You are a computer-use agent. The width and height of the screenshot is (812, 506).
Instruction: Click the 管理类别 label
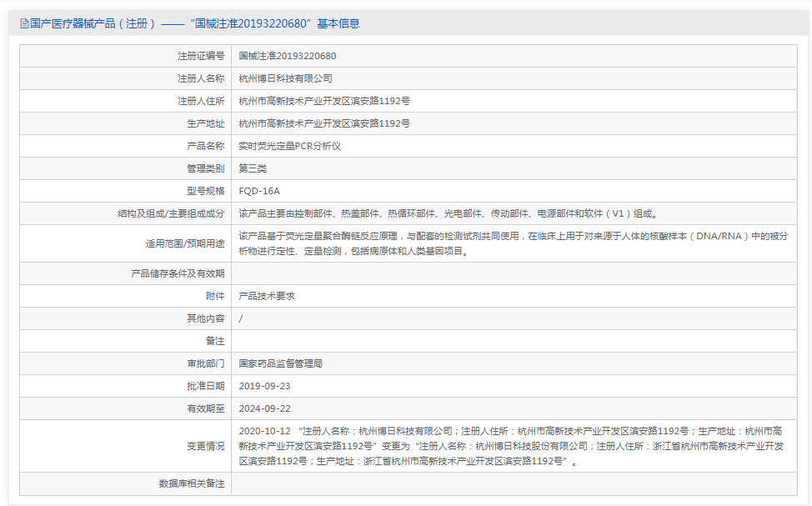click(x=206, y=169)
